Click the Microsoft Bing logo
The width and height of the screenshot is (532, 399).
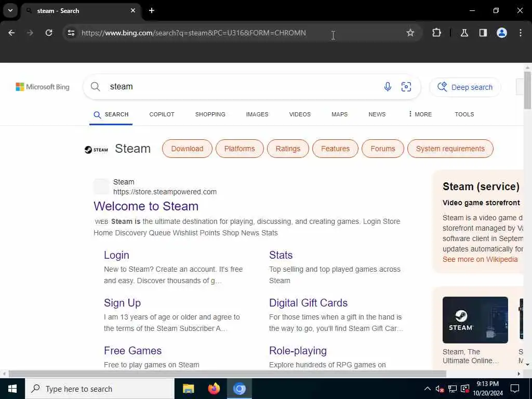click(43, 87)
